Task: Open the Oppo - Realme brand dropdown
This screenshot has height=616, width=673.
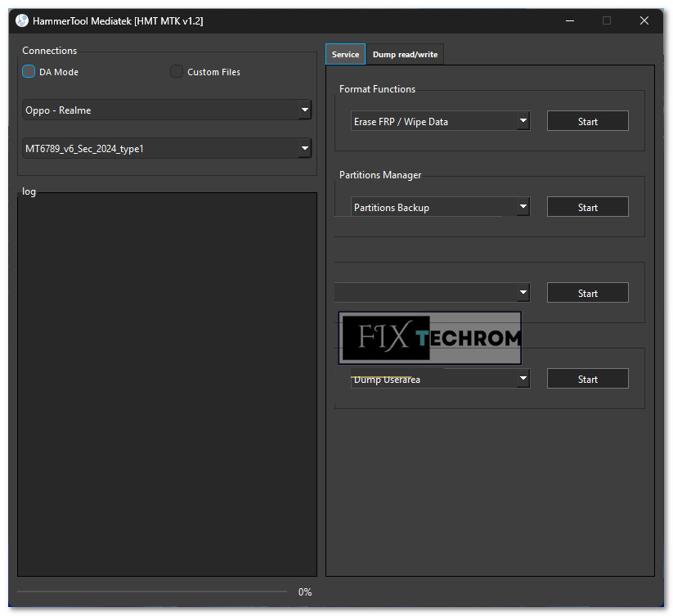Action: [x=167, y=110]
